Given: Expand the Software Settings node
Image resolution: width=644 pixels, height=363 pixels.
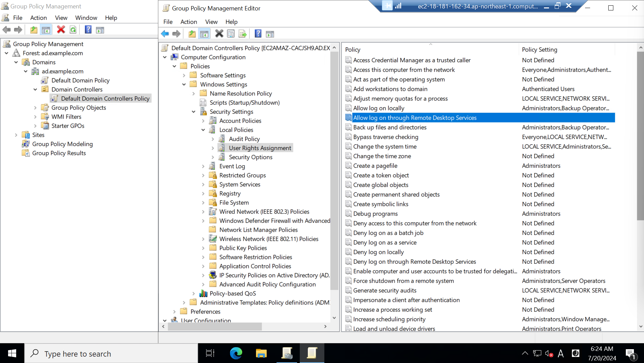Looking at the screenshot, I should click(x=184, y=75).
